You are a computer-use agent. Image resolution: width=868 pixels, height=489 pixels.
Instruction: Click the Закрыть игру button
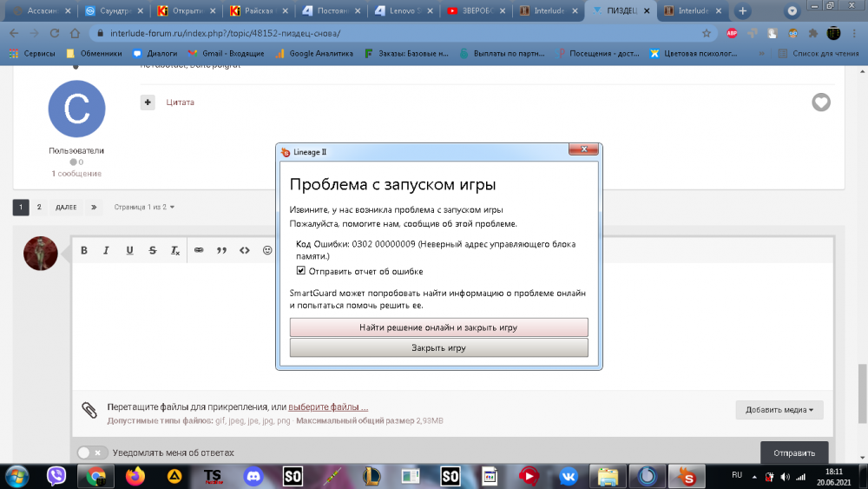438,347
